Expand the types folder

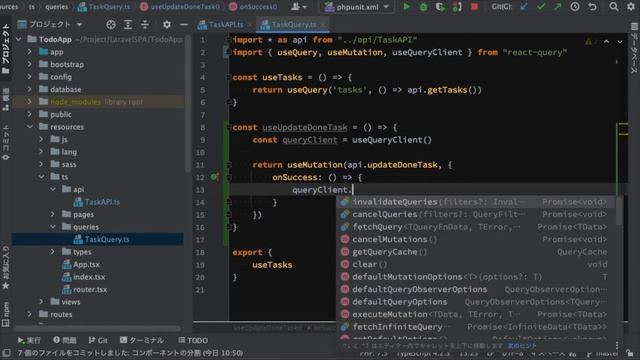pyautogui.click(x=53, y=252)
